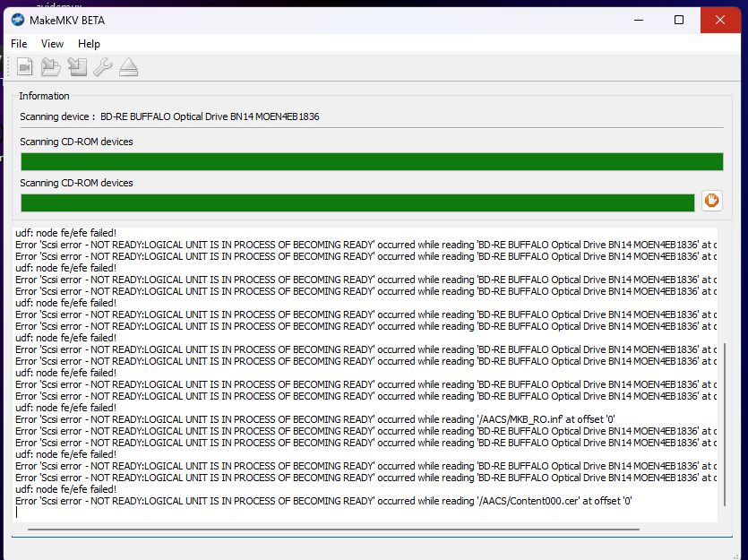The image size is (748, 560).
Task: Open Preferences using the wrench icon
Action: [x=102, y=67]
